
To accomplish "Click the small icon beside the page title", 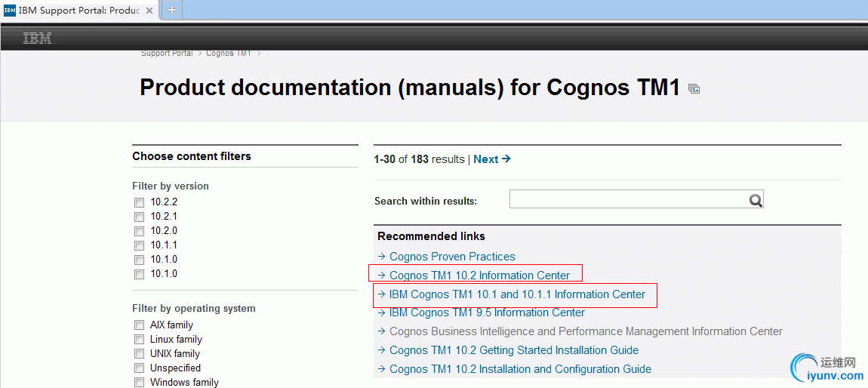I will click(694, 89).
